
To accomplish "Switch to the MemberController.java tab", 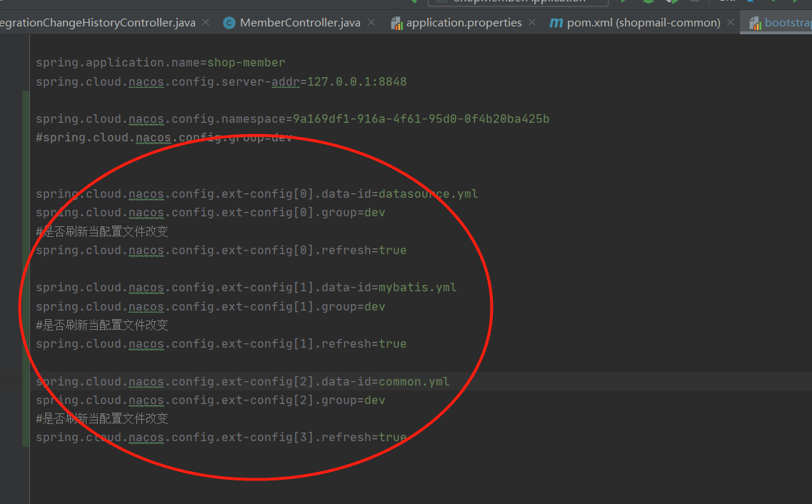I will (x=300, y=23).
